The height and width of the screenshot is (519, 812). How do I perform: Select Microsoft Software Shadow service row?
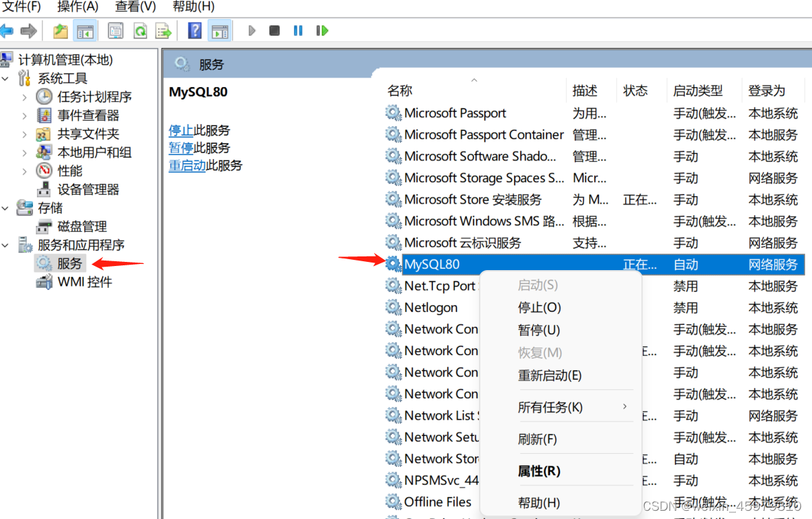(x=595, y=156)
